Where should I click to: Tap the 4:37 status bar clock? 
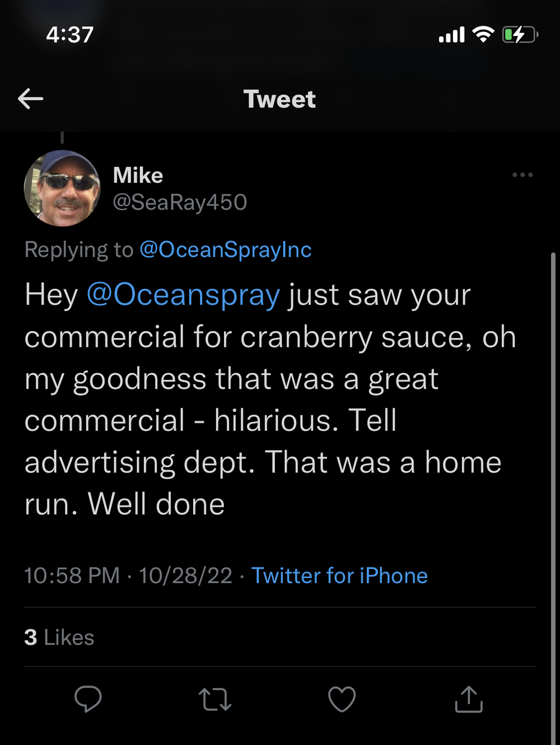[70, 35]
